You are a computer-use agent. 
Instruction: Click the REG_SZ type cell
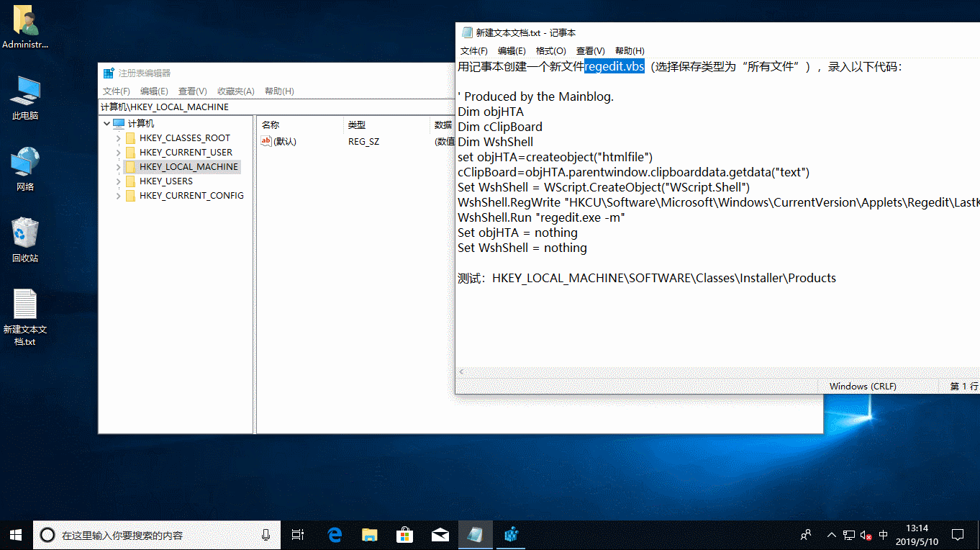coord(363,141)
